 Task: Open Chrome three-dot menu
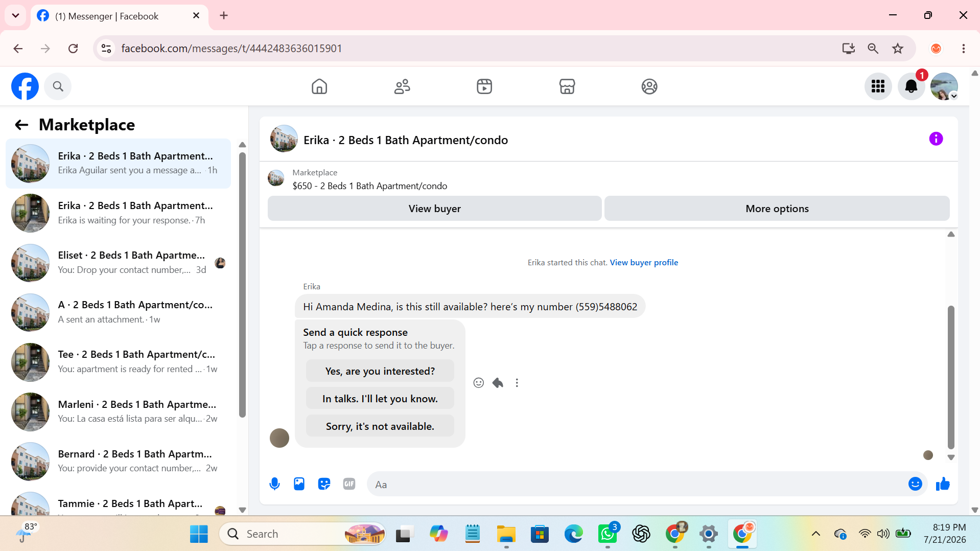pyautogui.click(x=964, y=49)
